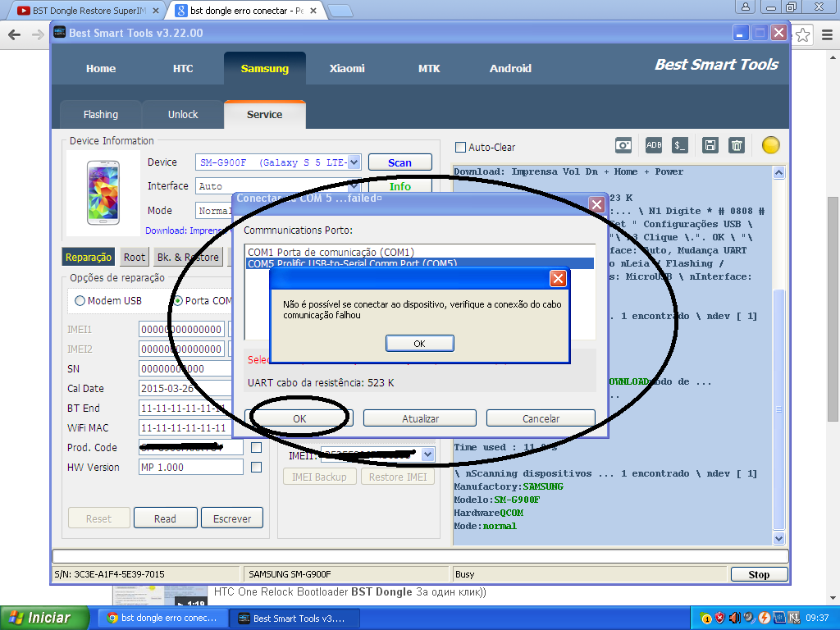Close the Conectar COM 5 dialog
Screen dimensions: 840x630
[597, 204]
